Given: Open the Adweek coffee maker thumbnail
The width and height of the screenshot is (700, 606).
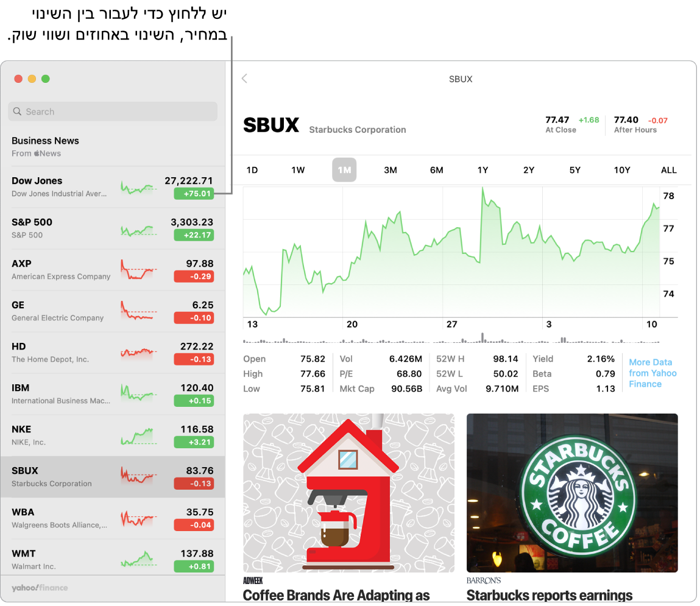Looking at the screenshot, I should pos(349,493).
